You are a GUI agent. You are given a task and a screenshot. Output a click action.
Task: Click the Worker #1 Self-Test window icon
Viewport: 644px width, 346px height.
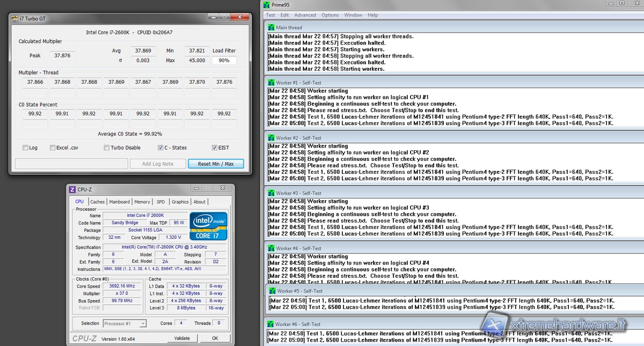click(271, 83)
